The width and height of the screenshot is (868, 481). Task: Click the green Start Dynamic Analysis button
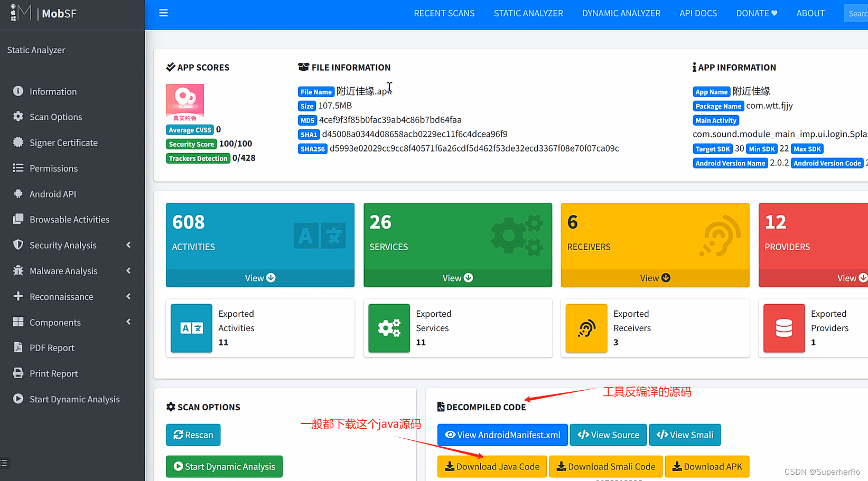pyautogui.click(x=225, y=467)
